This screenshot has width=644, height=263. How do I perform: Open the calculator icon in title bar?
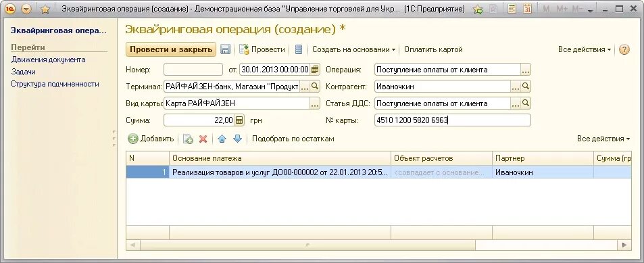(512, 9)
